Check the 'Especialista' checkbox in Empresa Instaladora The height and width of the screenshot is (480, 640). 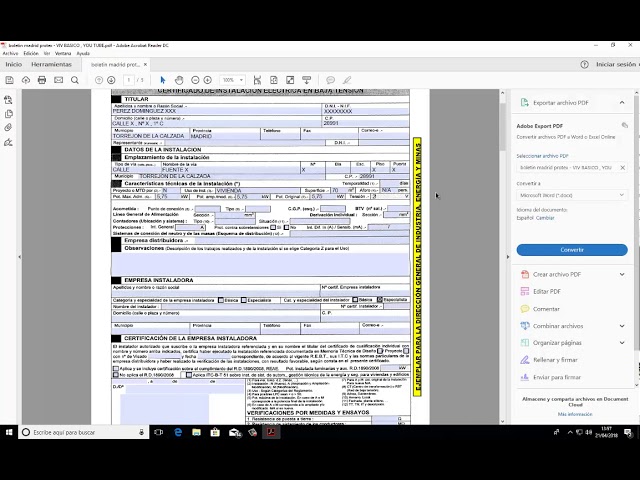(x=243, y=299)
